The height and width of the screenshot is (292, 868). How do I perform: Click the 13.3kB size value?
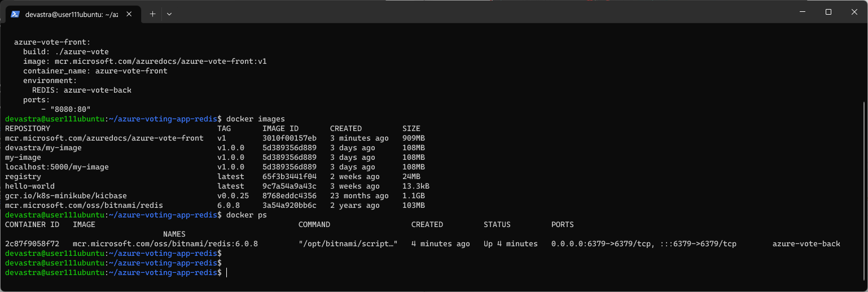click(416, 186)
